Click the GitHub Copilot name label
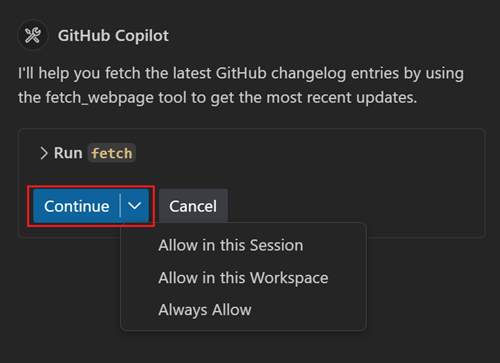 (113, 36)
